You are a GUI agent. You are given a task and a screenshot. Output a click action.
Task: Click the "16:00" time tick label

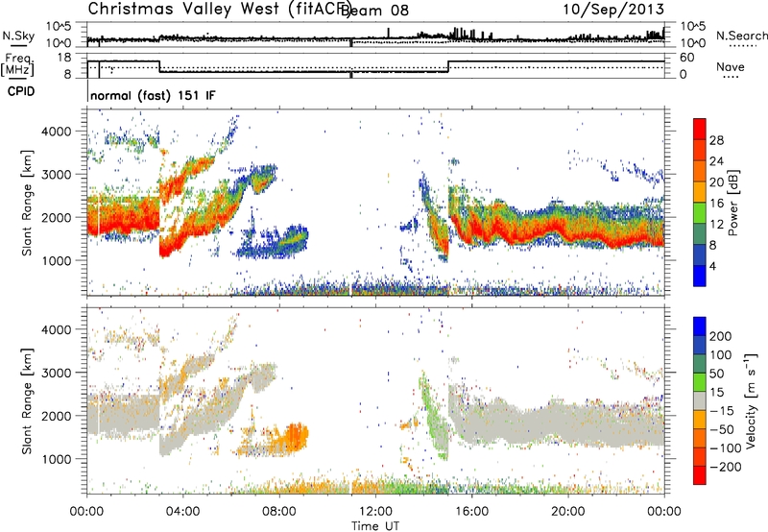[471, 512]
